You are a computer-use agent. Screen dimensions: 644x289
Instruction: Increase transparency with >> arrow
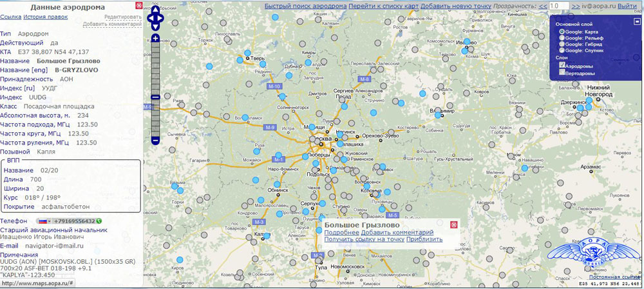(576, 6)
